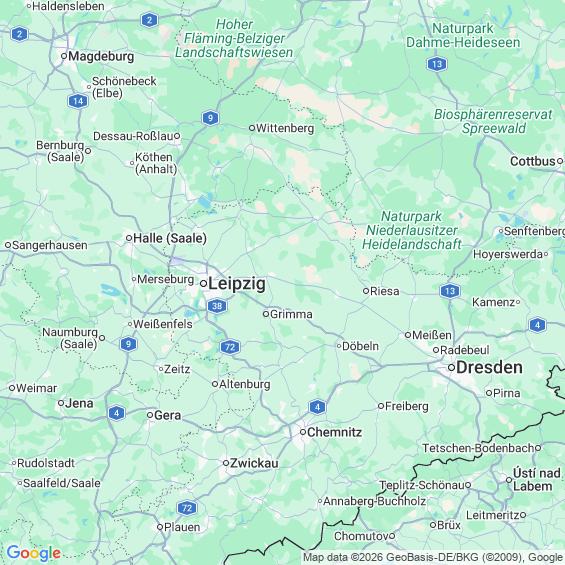Click the Biosphärenreservat Spreewald park label
The width and height of the screenshot is (565, 565).
click(x=493, y=121)
